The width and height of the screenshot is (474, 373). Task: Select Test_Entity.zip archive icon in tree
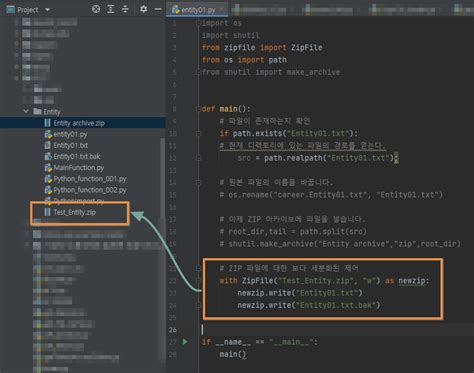[x=48, y=212]
